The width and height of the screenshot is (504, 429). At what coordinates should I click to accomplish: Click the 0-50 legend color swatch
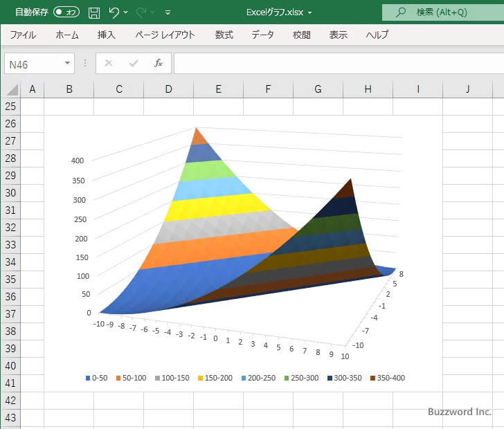point(88,378)
